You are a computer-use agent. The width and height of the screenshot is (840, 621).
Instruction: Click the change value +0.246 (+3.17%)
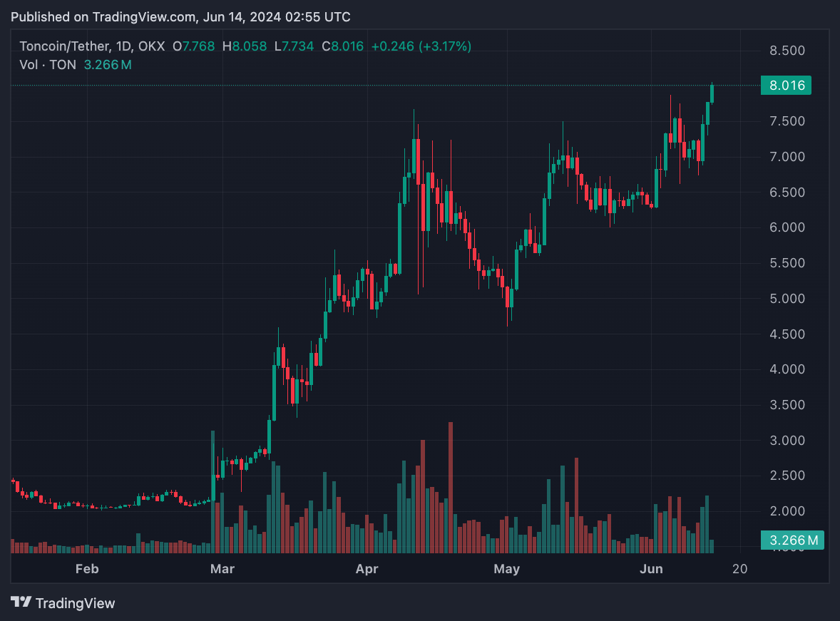[421, 46]
